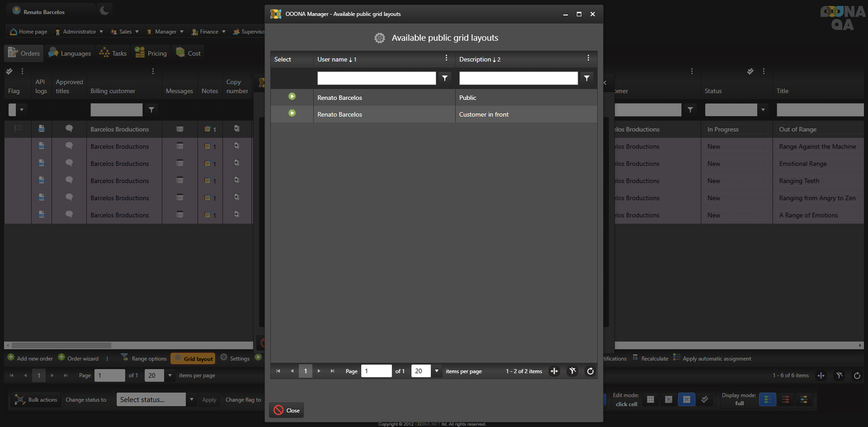Refresh the public grid layouts list
The height and width of the screenshot is (427, 868).
point(590,372)
